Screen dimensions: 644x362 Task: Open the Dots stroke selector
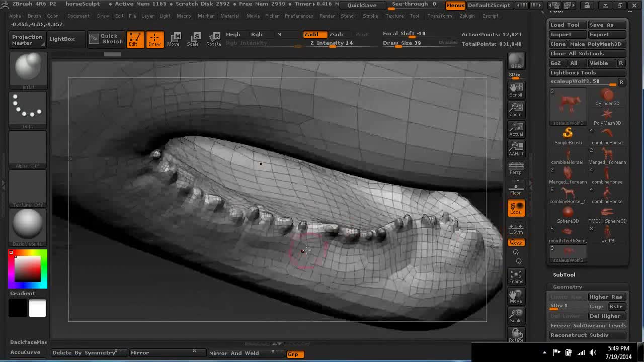(x=28, y=109)
